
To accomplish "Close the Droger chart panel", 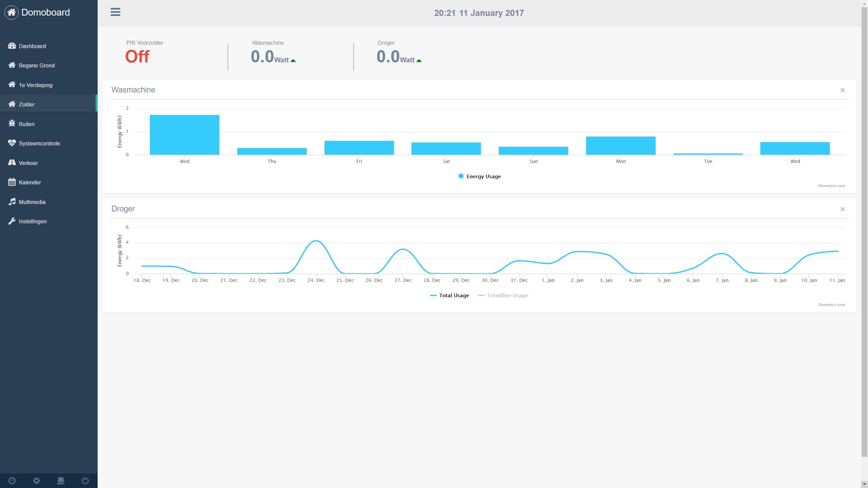I will pyautogui.click(x=842, y=209).
